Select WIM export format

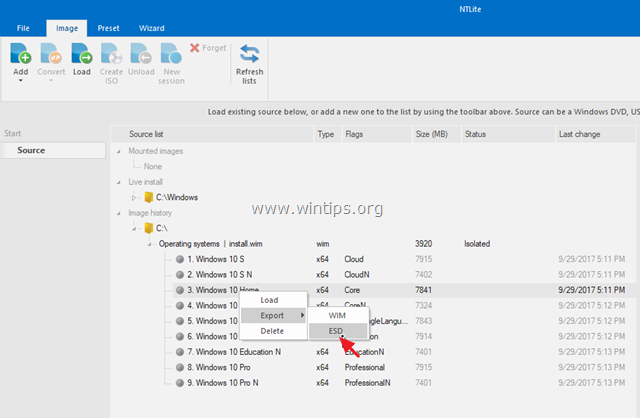pyautogui.click(x=338, y=316)
